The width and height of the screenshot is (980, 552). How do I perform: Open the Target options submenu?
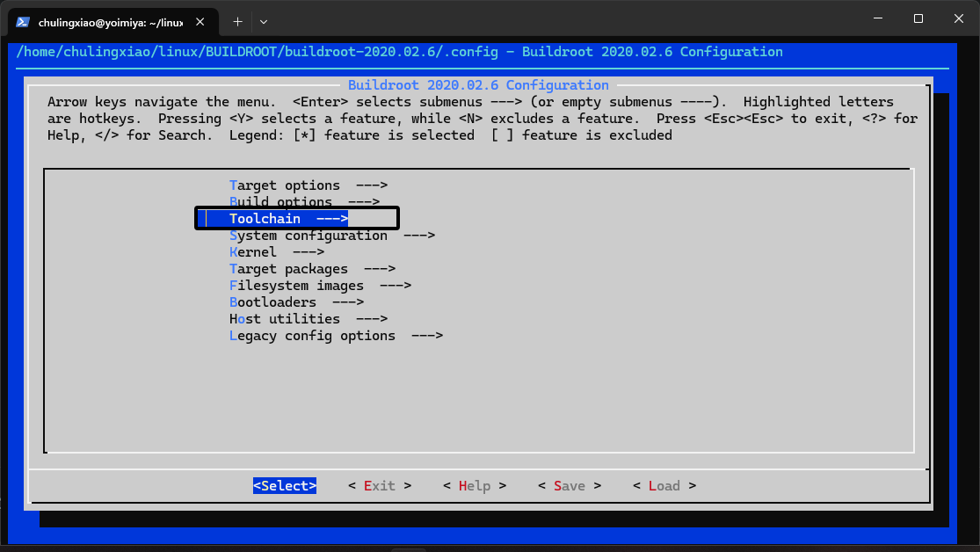click(309, 185)
